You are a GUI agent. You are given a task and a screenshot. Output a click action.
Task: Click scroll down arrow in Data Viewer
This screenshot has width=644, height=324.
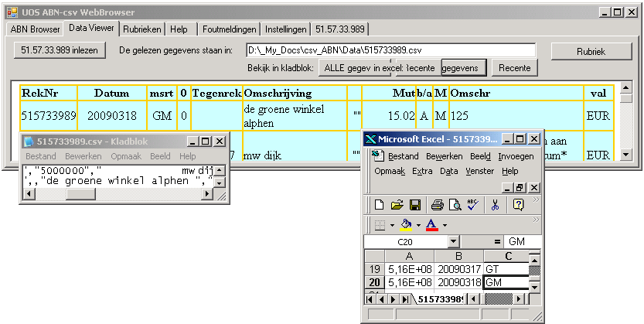[x=626, y=155]
